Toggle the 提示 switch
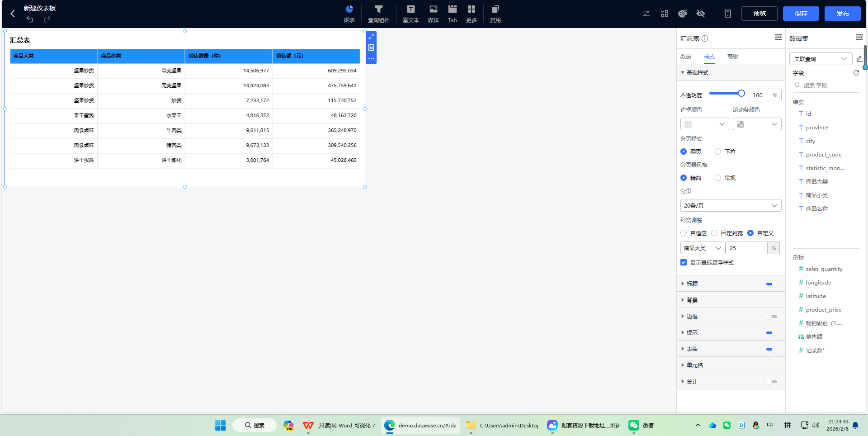This screenshot has height=436, width=868. [772, 333]
